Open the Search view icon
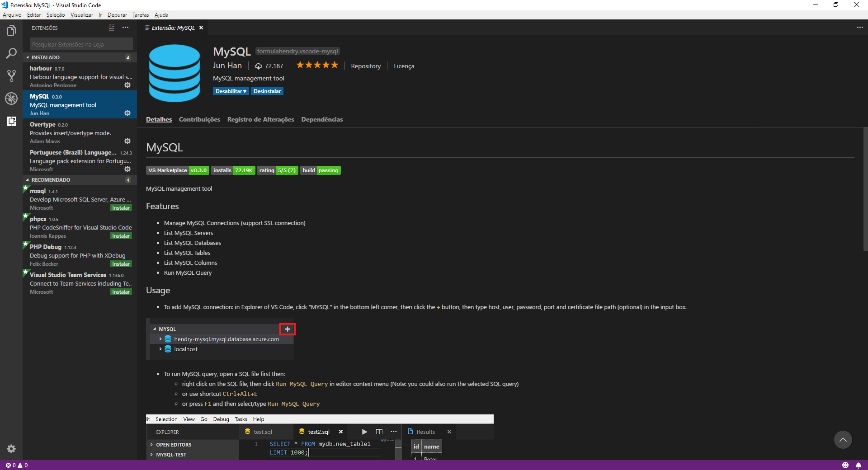868x470 pixels. click(x=11, y=53)
